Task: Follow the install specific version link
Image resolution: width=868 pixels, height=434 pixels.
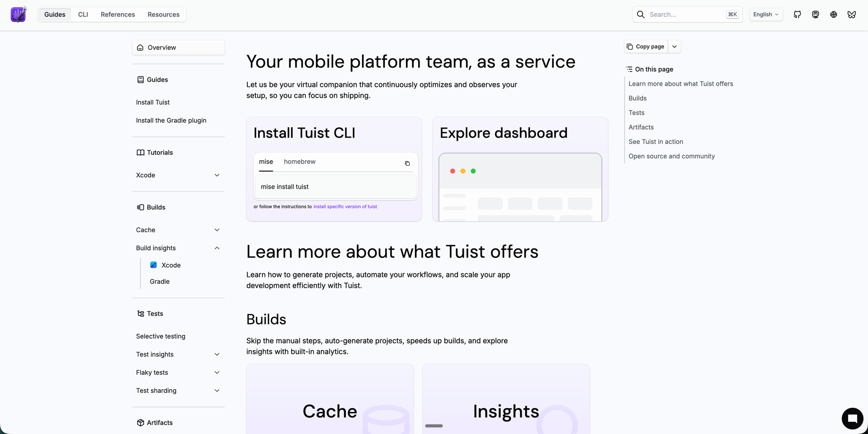Action: [345, 207]
